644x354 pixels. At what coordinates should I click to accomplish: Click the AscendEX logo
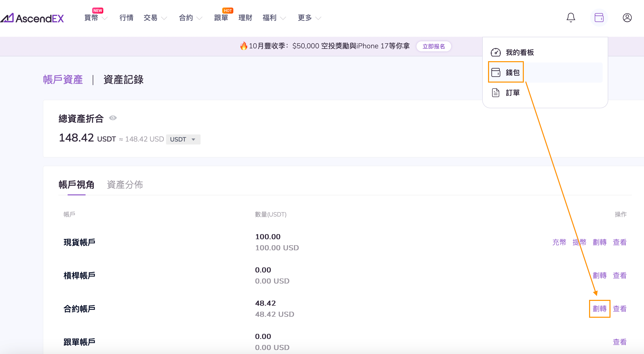click(x=32, y=18)
